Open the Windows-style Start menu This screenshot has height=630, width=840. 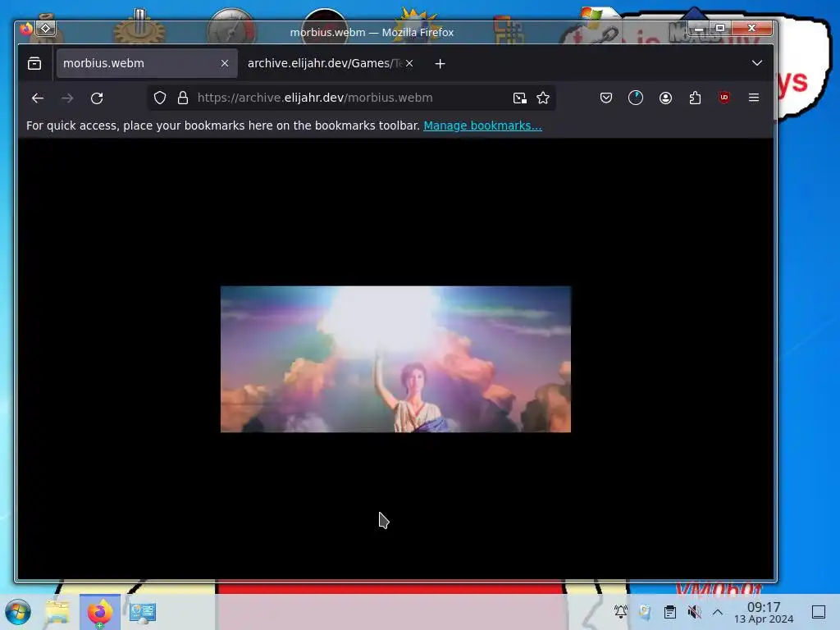point(18,612)
